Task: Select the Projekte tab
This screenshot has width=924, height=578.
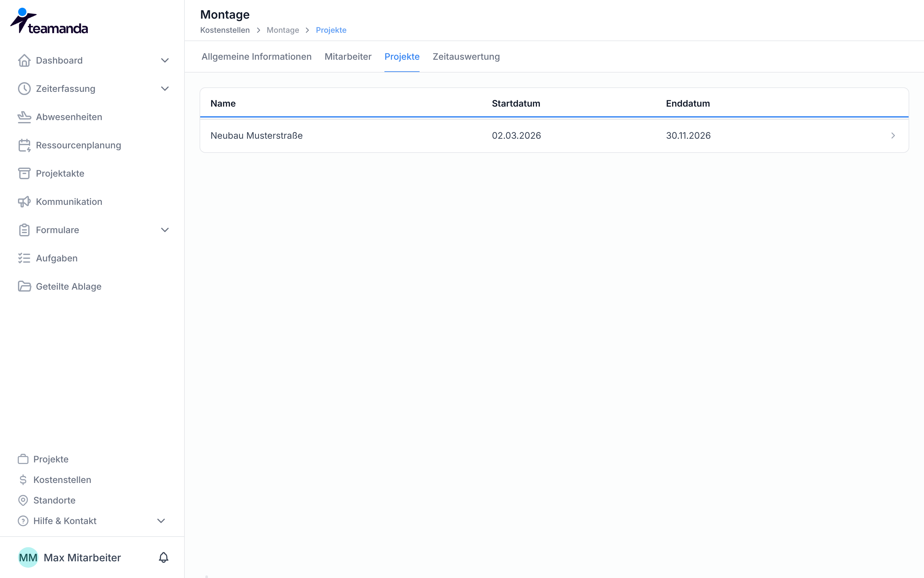Action: point(402,57)
